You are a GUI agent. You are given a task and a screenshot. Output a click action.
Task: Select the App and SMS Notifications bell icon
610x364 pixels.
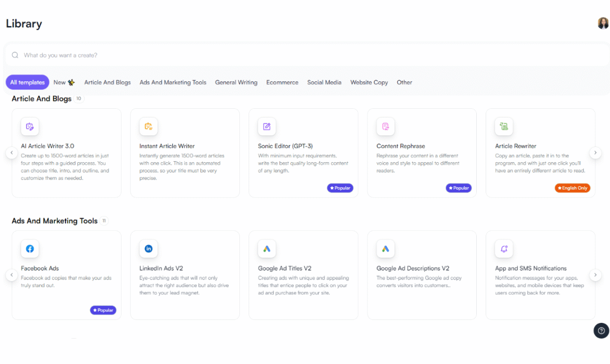coord(504,249)
